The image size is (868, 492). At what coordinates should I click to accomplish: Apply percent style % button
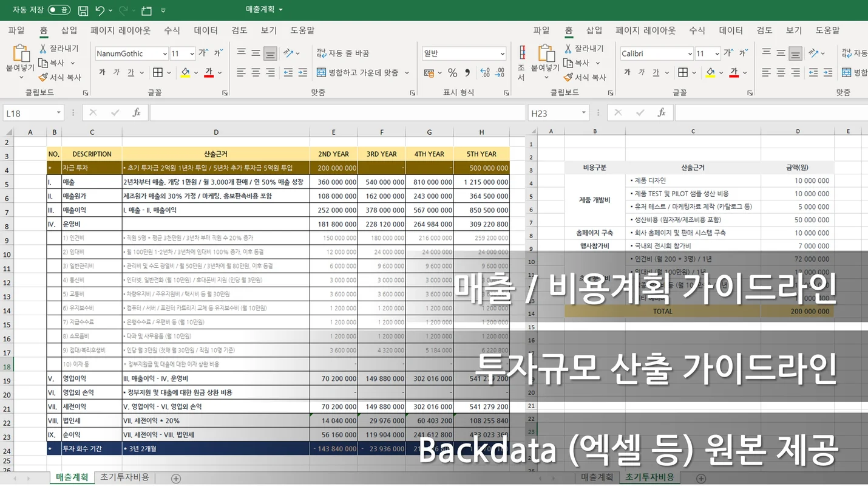tap(452, 73)
